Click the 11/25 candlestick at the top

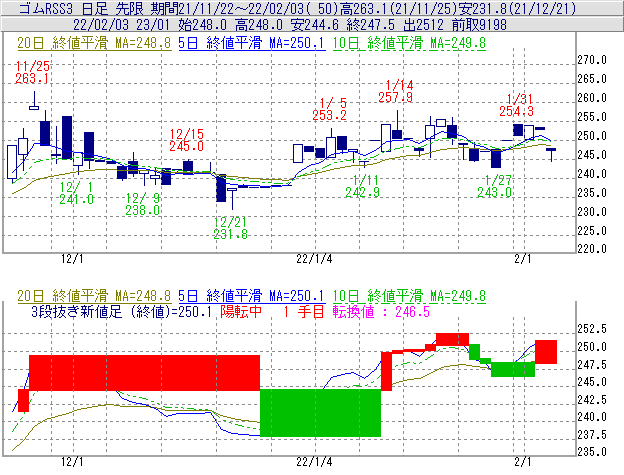coord(34,101)
